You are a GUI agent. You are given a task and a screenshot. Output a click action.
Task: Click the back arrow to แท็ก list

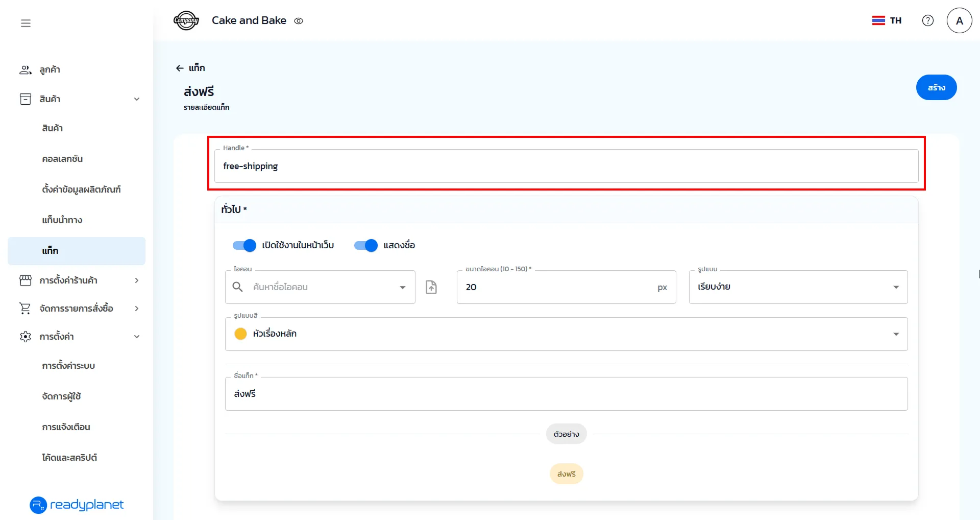pos(180,68)
